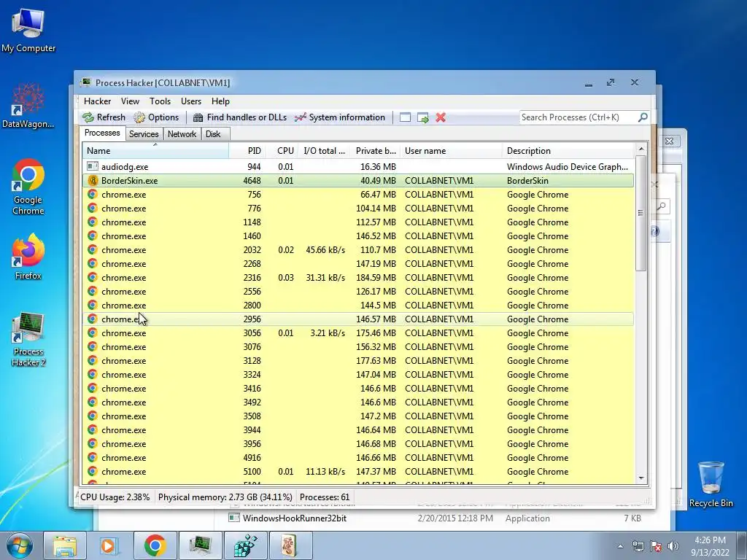
Task: Focus the Search Processes input field
Action: (578, 117)
